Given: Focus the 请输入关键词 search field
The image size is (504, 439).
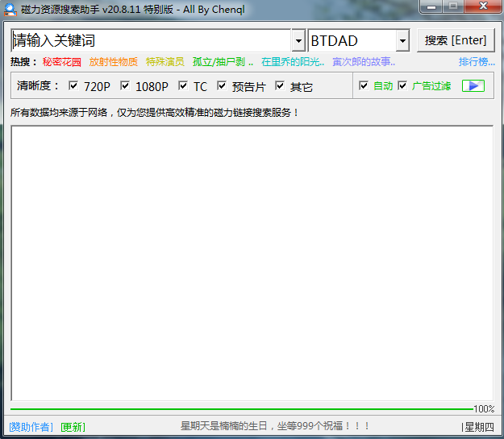Looking at the screenshot, I should (x=151, y=41).
